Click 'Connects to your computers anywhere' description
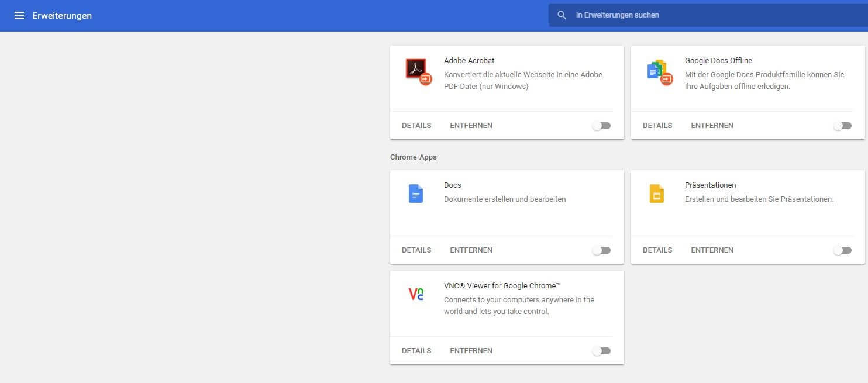Screen dimensions: 868x383 pos(519,306)
